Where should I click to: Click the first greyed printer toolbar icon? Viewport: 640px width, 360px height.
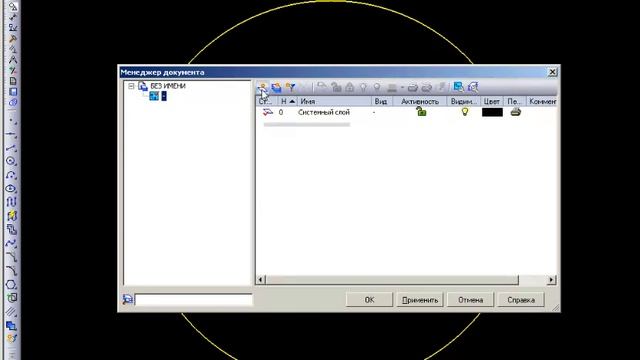point(413,87)
